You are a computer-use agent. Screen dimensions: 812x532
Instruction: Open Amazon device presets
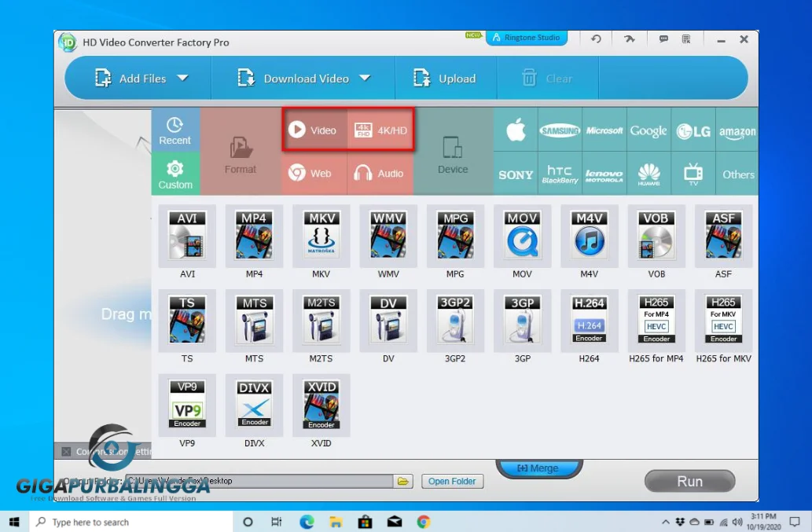click(737, 130)
